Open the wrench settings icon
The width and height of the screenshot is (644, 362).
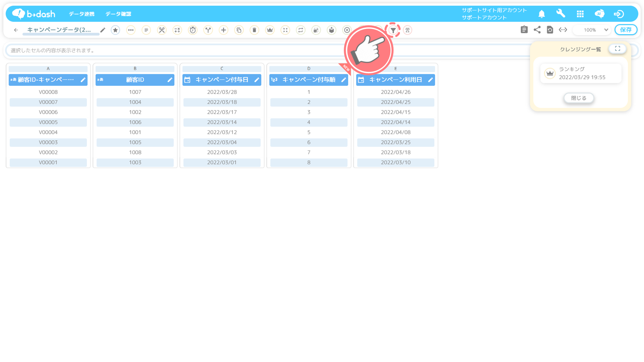click(561, 14)
